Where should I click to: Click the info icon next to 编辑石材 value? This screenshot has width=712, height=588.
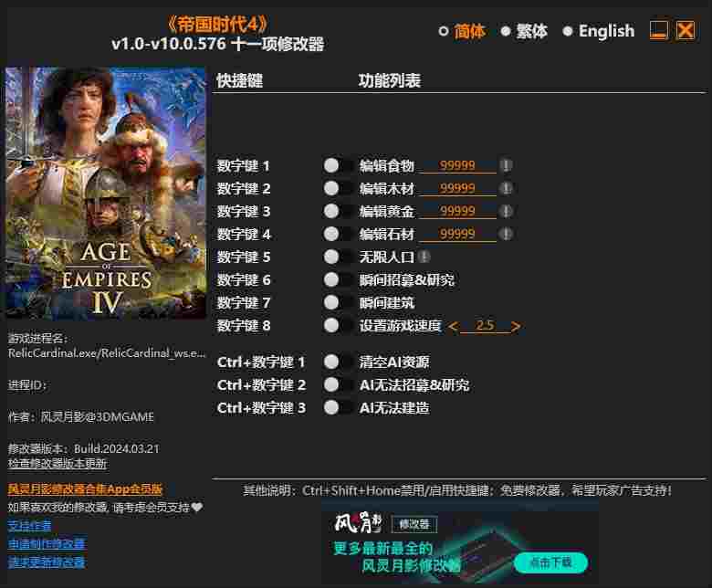click(x=506, y=234)
